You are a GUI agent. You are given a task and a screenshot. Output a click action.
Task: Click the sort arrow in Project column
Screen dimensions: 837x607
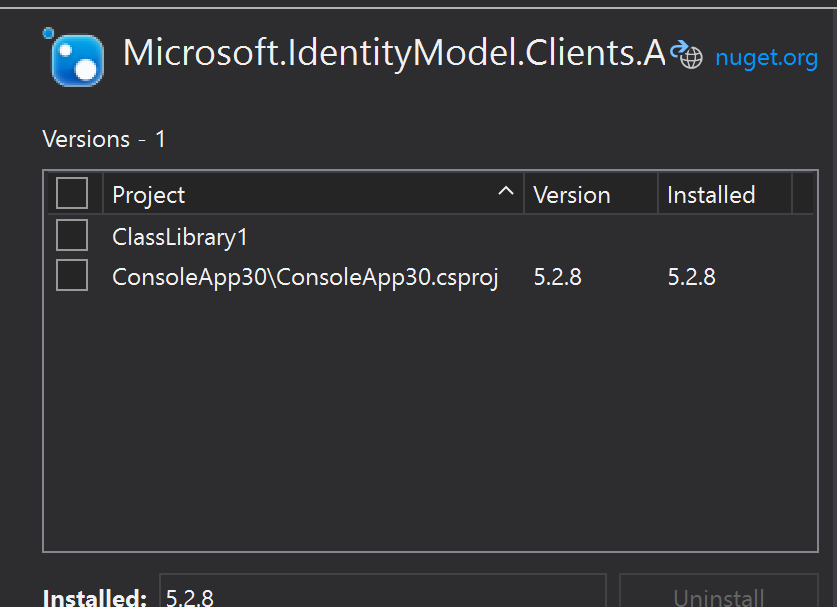(506, 191)
